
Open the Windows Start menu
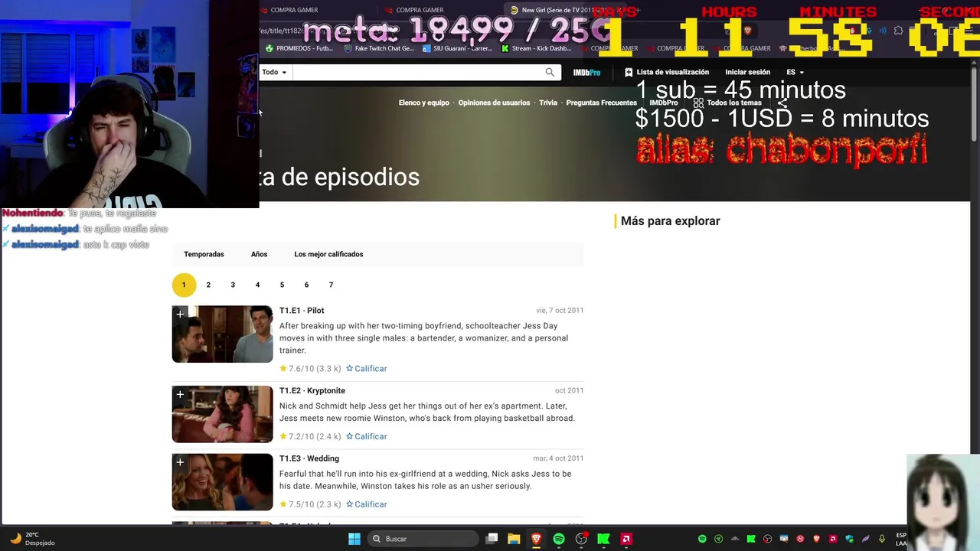(354, 539)
